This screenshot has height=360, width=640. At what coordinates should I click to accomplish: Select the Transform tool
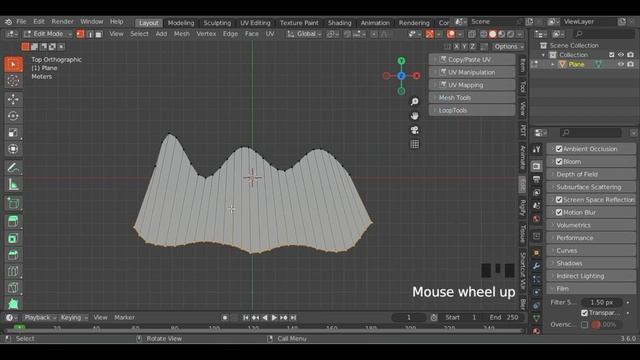tap(13, 149)
